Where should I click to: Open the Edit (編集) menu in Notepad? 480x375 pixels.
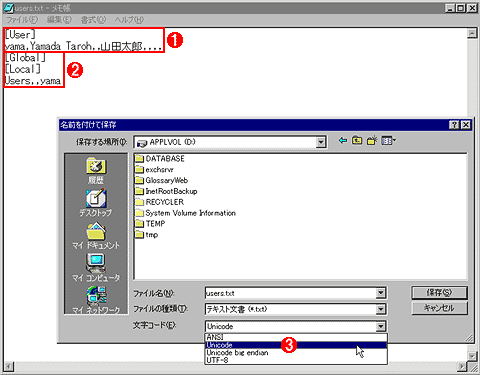[x=59, y=20]
